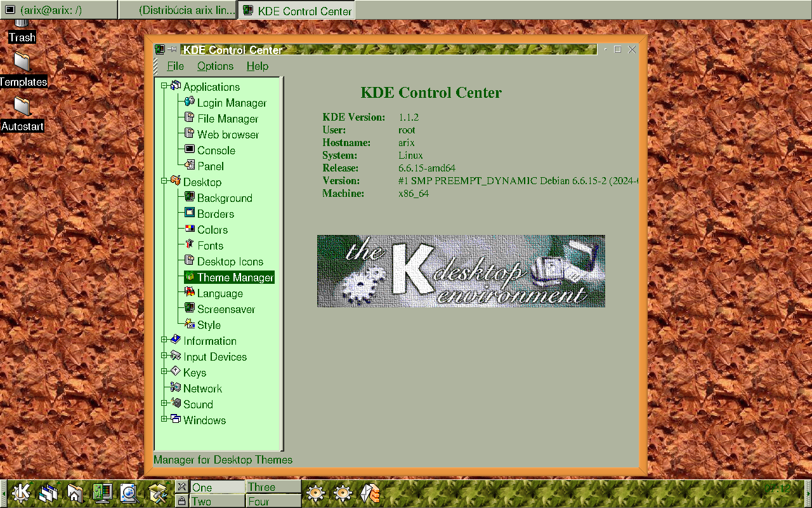Switch to virtual desktop One
The height and width of the screenshot is (508, 812).
click(x=217, y=487)
